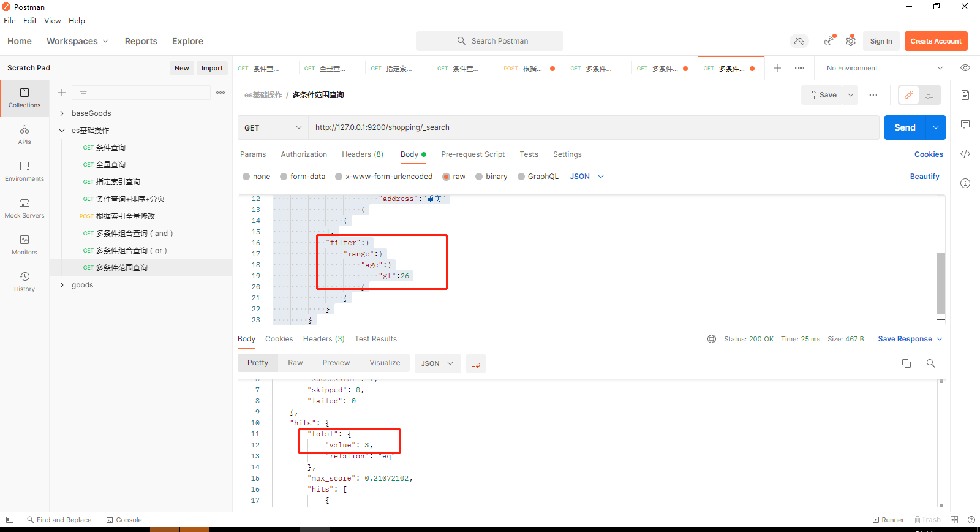Click the Beautify link
Image resolution: width=980 pixels, height=532 pixels.
924,177
